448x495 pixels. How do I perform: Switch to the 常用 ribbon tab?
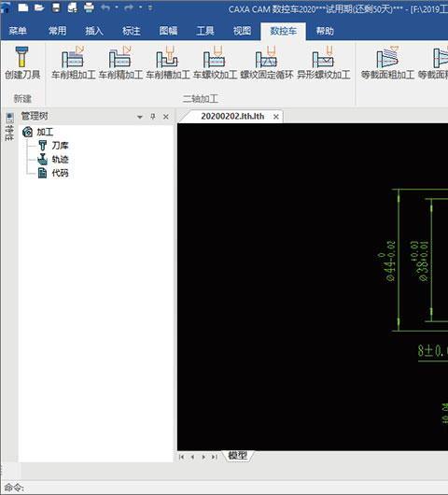[58, 31]
